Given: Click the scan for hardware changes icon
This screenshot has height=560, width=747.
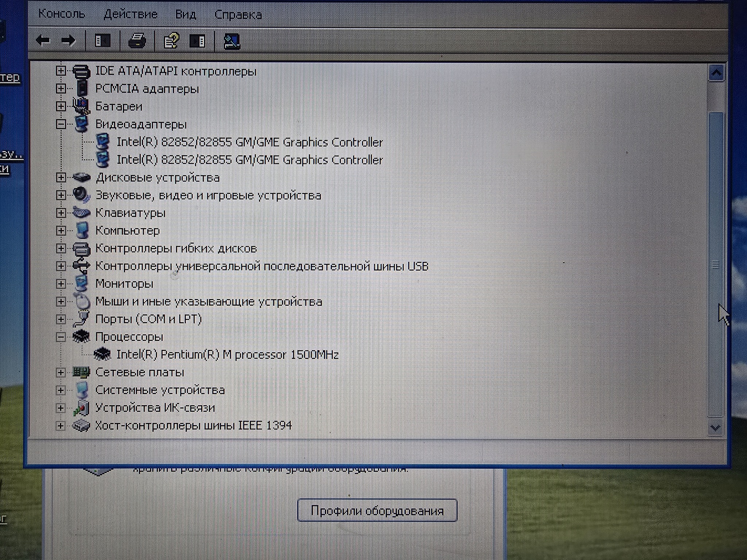Looking at the screenshot, I should point(232,41).
